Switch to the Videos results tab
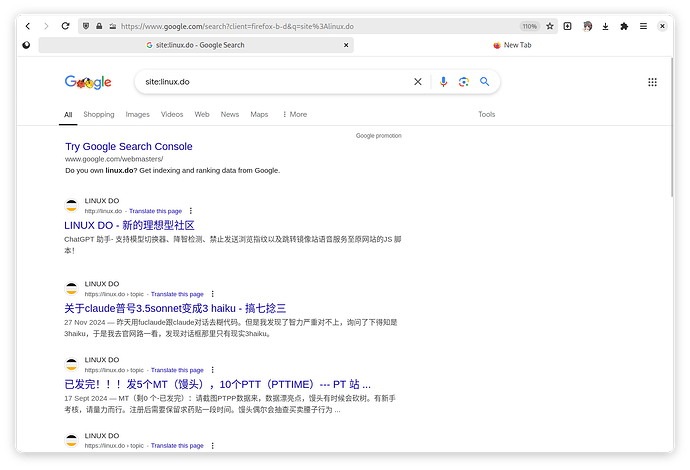 pos(172,114)
